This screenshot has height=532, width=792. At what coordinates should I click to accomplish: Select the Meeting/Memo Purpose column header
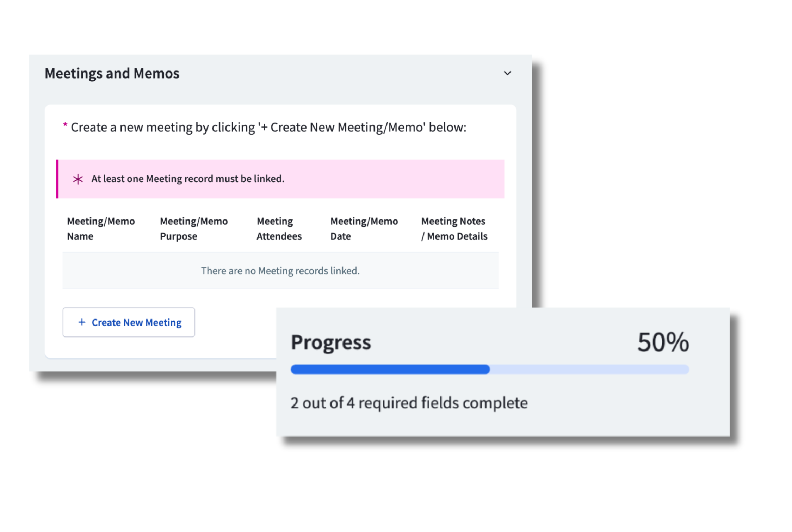pyautogui.click(x=194, y=228)
